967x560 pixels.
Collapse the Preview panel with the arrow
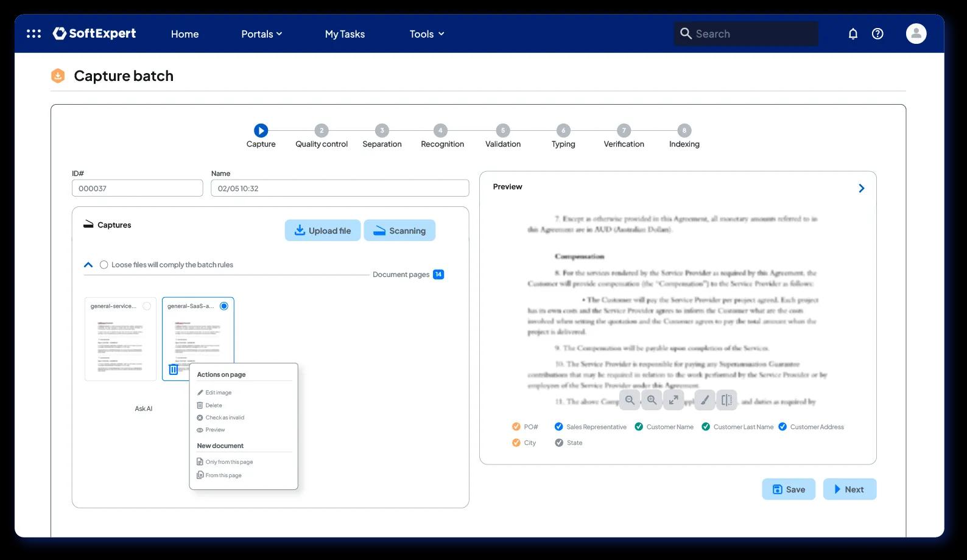click(x=861, y=188)
